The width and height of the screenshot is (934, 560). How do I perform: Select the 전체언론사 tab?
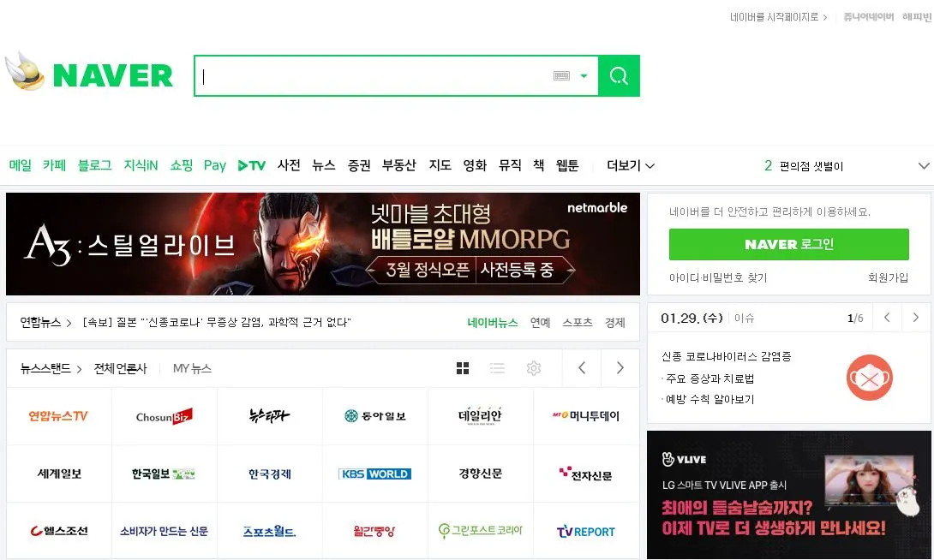pyautogui.click(x=120, y=368)
